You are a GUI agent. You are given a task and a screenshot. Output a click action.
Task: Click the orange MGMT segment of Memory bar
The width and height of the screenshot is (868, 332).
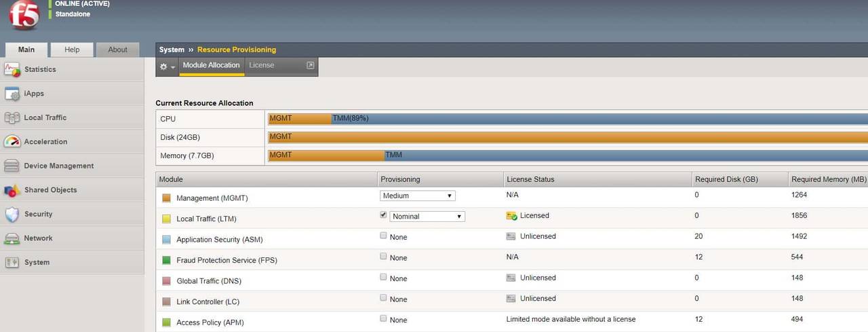coord(325,155)
